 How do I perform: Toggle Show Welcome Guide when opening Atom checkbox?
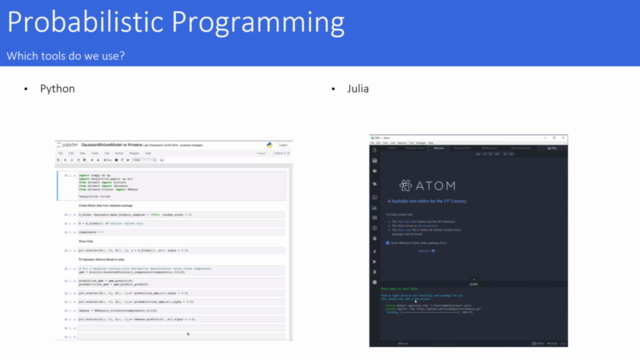click(388, 243)
